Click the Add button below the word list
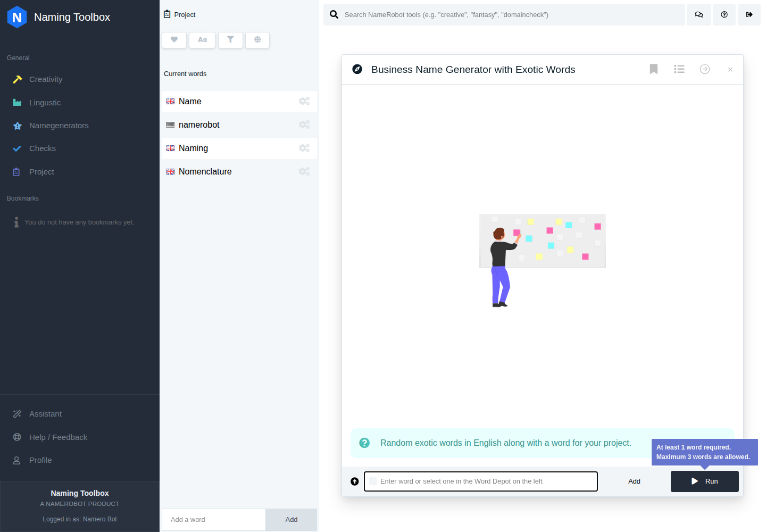 pos(292,520)
